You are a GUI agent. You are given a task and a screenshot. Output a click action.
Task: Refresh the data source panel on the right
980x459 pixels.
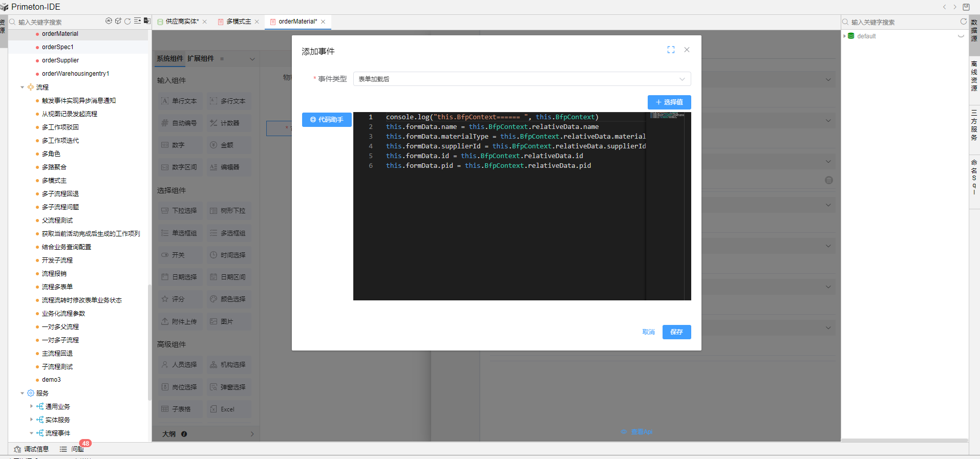[963, 21]
